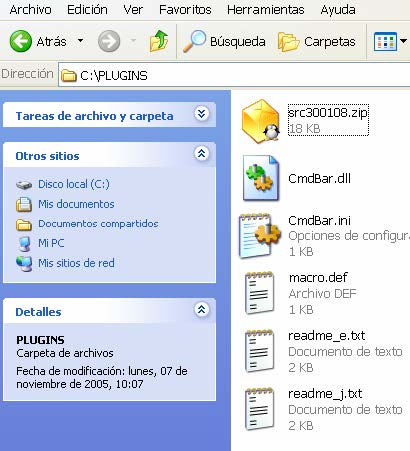Select the readme_j.txt document icon
The image size is (410, 451).
260,409
